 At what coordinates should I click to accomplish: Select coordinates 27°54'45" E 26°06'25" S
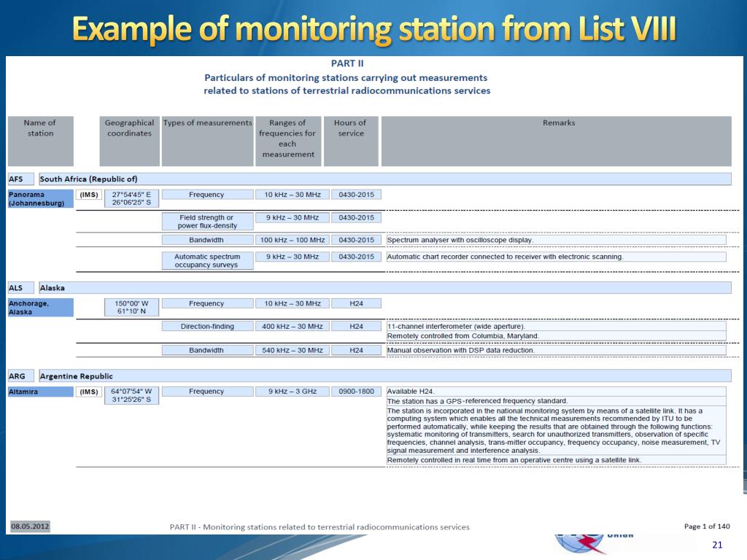(x=131, y=198)
